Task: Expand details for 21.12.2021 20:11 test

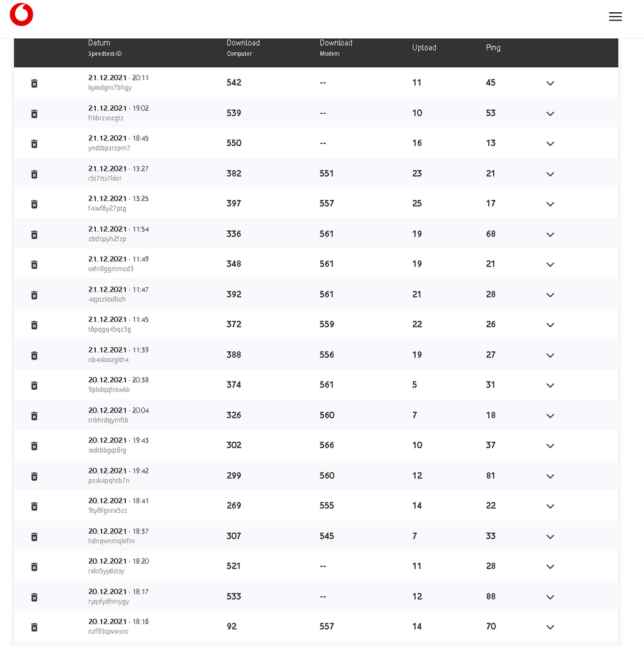Action: coord(550,83)
